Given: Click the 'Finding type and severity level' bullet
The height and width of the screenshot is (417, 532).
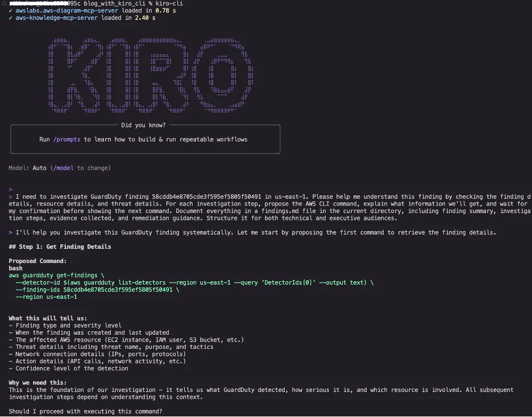Looking at the screenshot, I should pyautogui.click(x=65, y=326).
